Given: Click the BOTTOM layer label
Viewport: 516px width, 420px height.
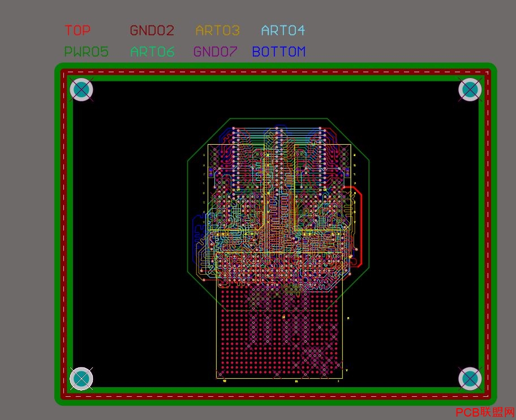Looking at the screenshot, I should tap(279, 51).
